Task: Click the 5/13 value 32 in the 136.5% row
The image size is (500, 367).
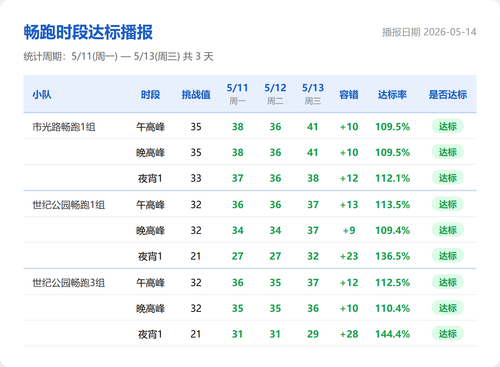Action: tap(313, 256)
